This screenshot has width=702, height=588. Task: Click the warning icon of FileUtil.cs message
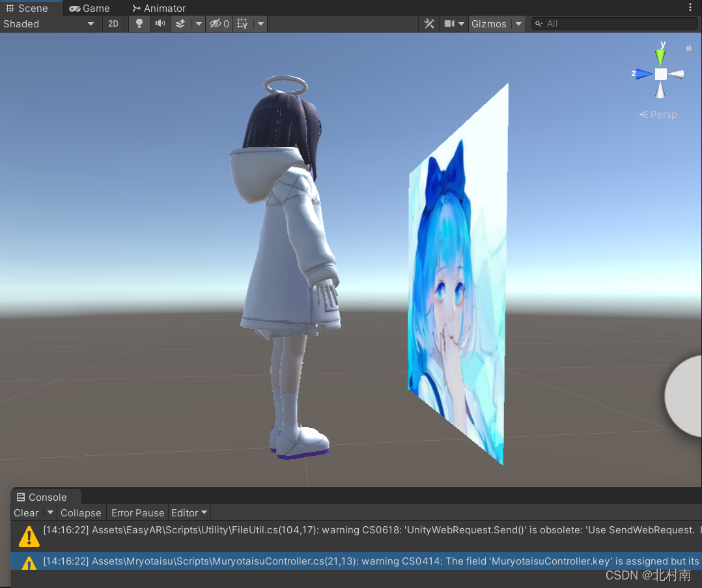click(x=29, y=537)
